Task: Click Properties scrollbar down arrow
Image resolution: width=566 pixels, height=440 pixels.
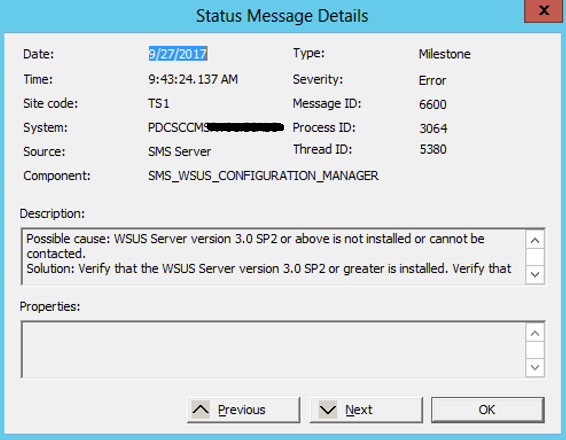Action: click(535, 367)
